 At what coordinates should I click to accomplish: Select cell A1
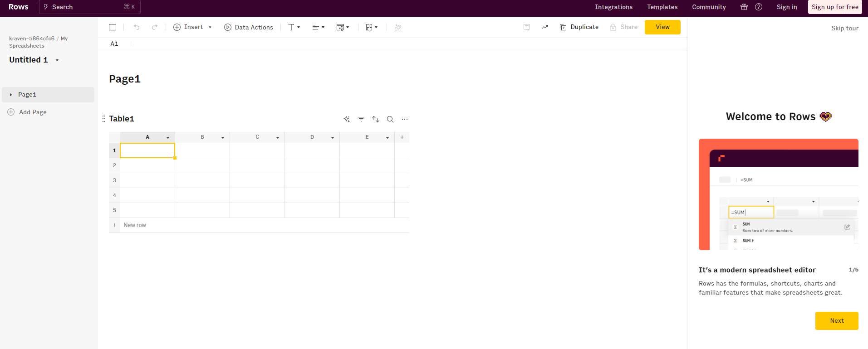[x=147, y=150]
